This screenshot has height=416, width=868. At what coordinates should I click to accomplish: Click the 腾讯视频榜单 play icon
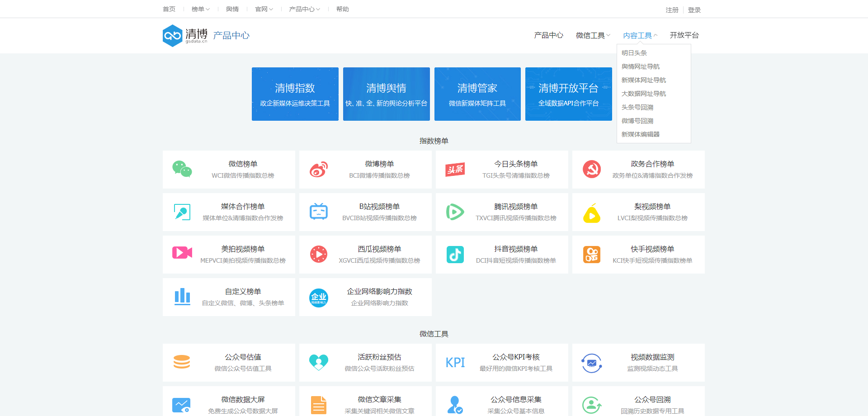tap(455, 212)
